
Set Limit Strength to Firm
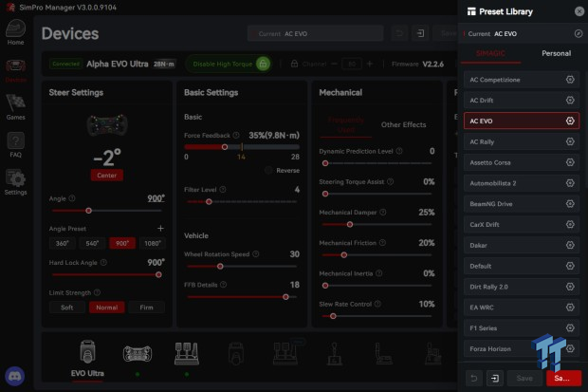pos(146,308)
